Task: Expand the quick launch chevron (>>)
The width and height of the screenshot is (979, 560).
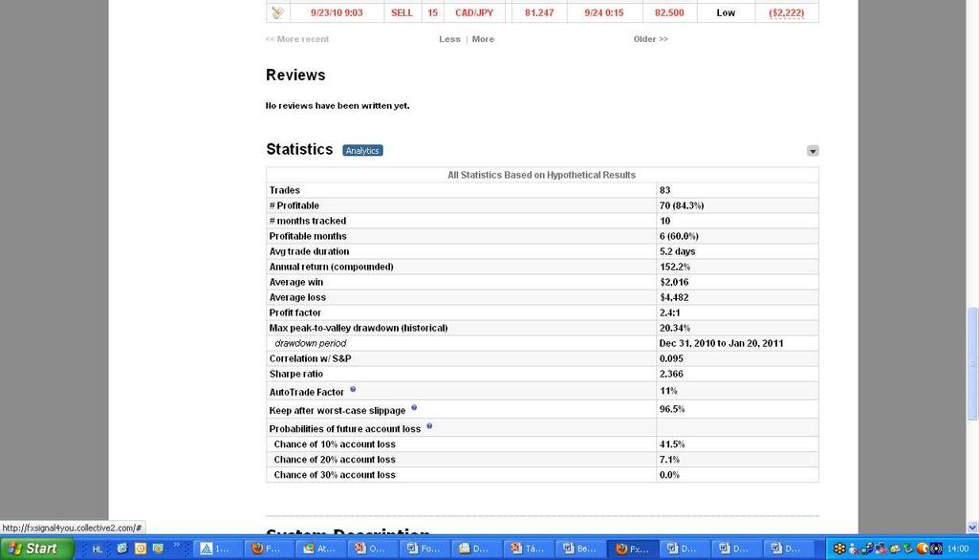Action: point(176,545)
